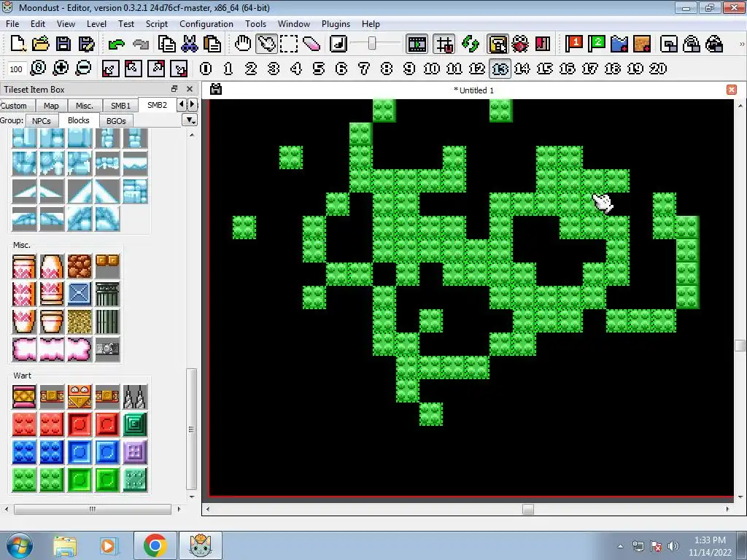Viewport: 747px width, 560px height.
Task: Zoom in with the plus magnifier
Action: (61, 68)
